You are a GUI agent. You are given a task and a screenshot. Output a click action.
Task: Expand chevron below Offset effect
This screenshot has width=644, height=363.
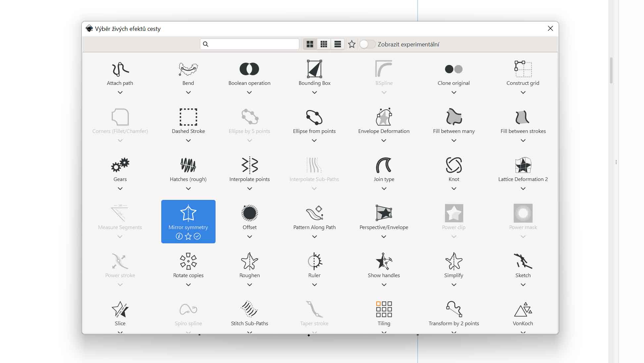pos(249,237)
